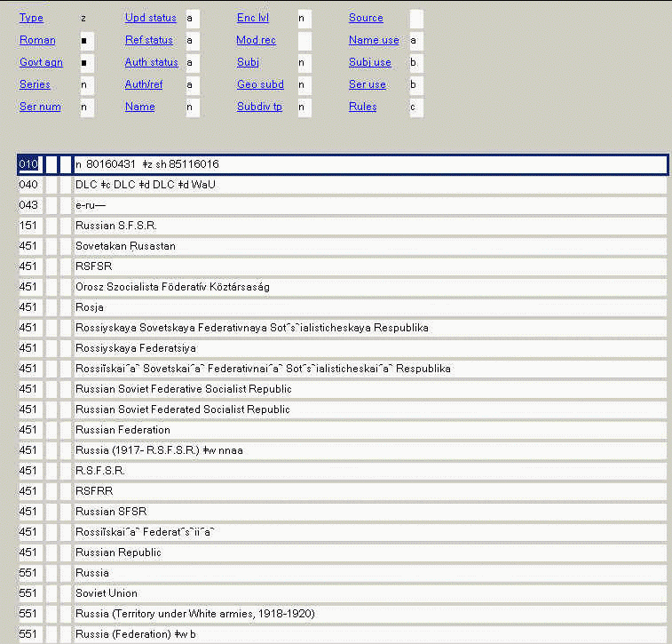This screenshot has height=644, width=672.
Task: Select the "Subdiv tp" link
Action: point(259,107)
